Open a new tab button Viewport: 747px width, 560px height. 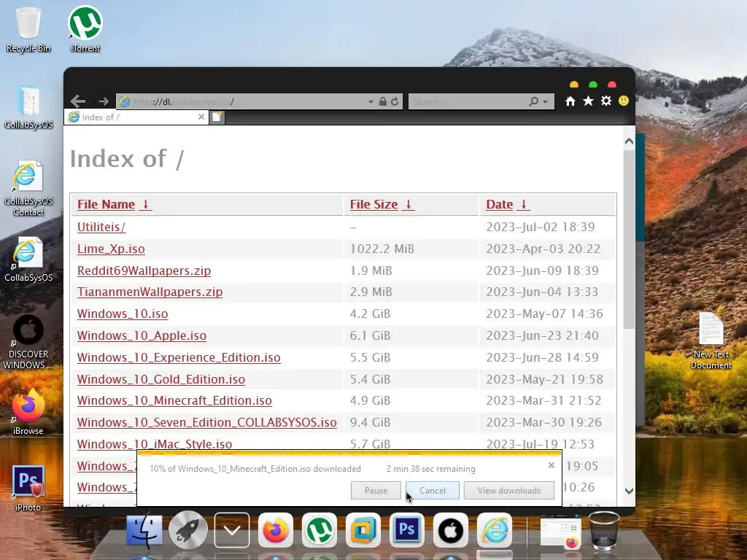click(x=217, y=117)
